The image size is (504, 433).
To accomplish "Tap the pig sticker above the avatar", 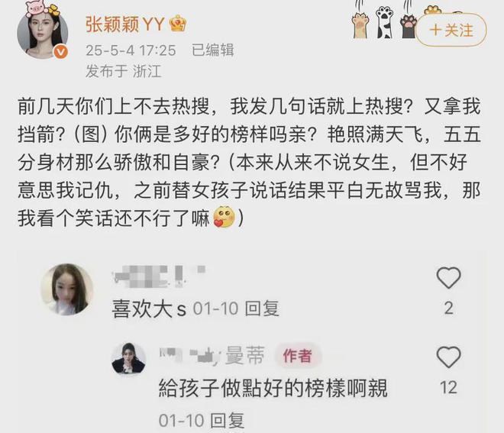I will pyautogui.click(x=35, y=8).
